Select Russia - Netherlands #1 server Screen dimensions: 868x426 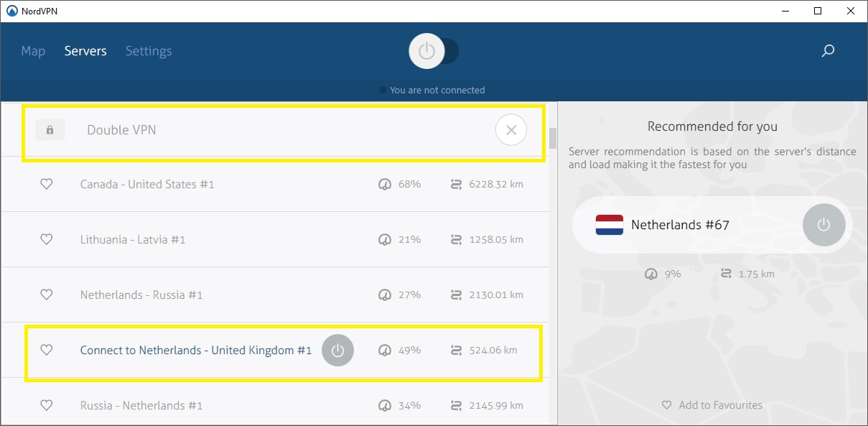point(141,405)
